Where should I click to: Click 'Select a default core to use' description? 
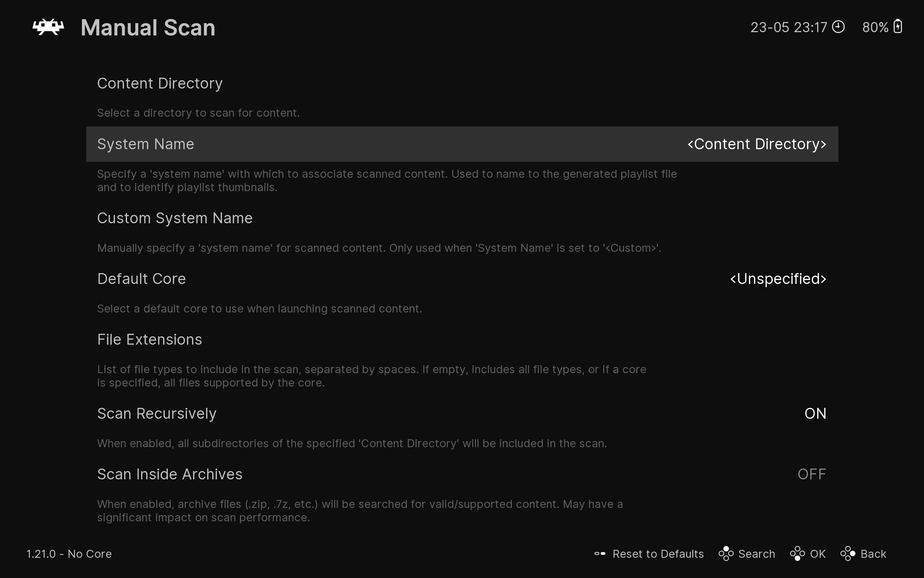click(260, 309)
